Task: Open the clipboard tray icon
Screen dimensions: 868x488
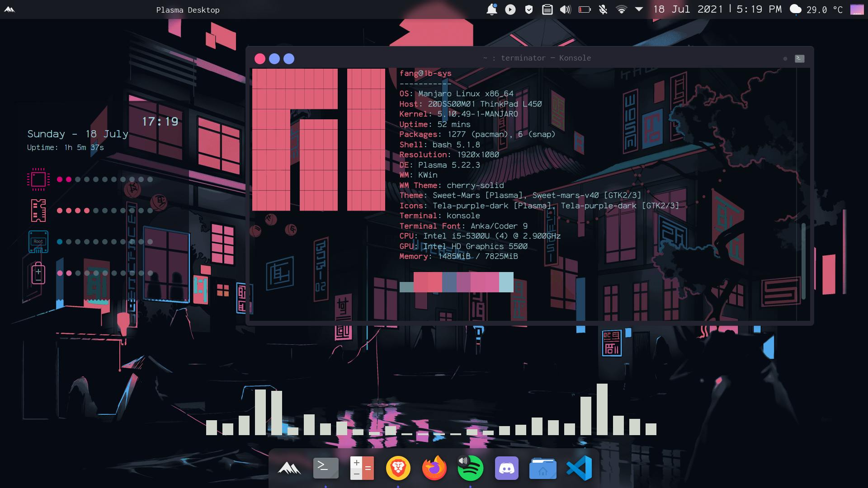Action: (x=547, y=9)
